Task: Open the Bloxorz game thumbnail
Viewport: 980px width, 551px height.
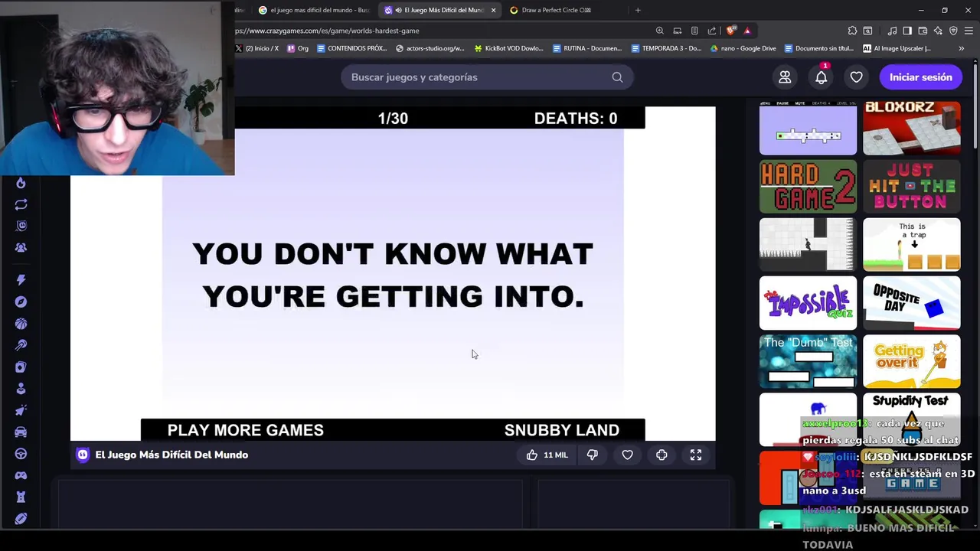Action: 911,128
